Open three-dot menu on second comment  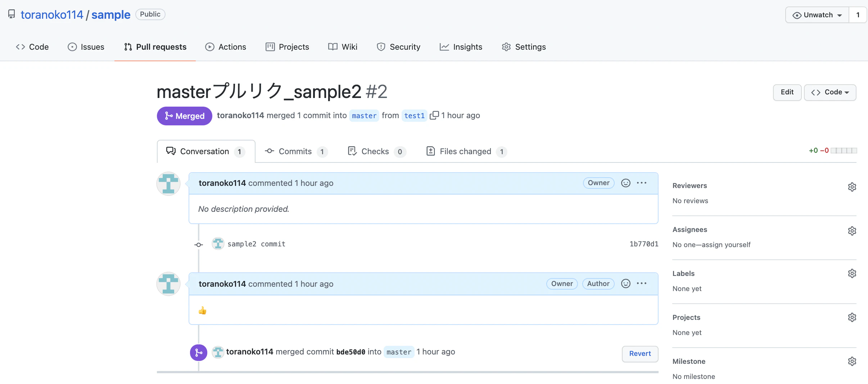pos(642,283)
